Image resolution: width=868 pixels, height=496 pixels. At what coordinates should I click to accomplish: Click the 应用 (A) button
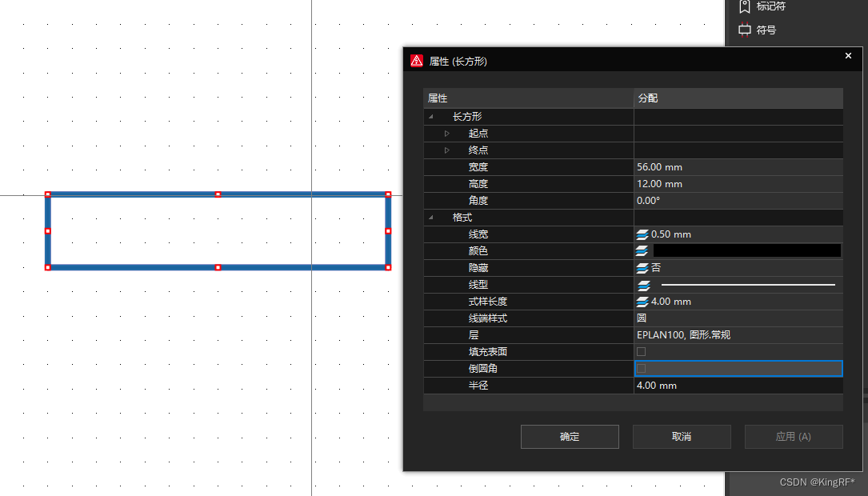pyautogui.click(x=794, y=437)
